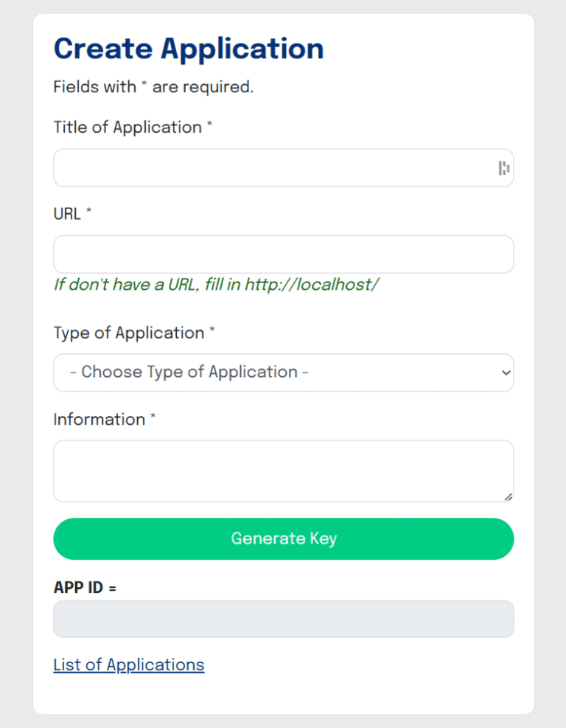Select "- Choose Type of Application -" combo box
566x728 pixels.
[284, 372]
